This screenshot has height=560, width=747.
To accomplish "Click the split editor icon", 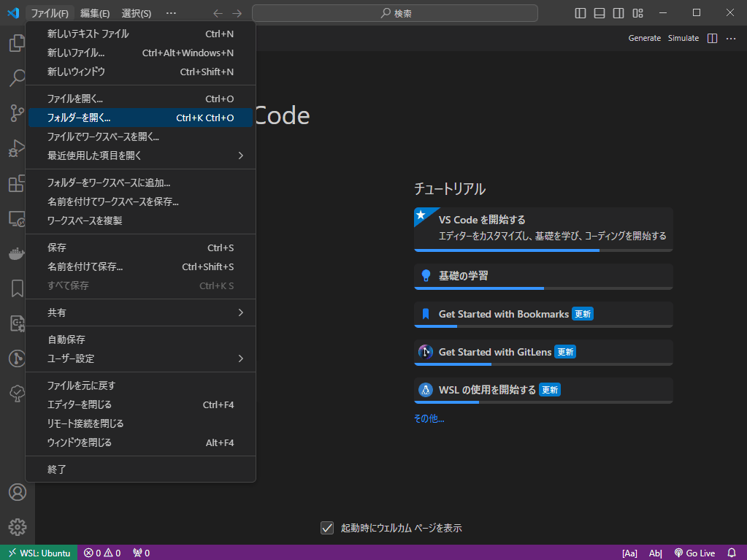I will pyautogui.click(x=712, y=38).
